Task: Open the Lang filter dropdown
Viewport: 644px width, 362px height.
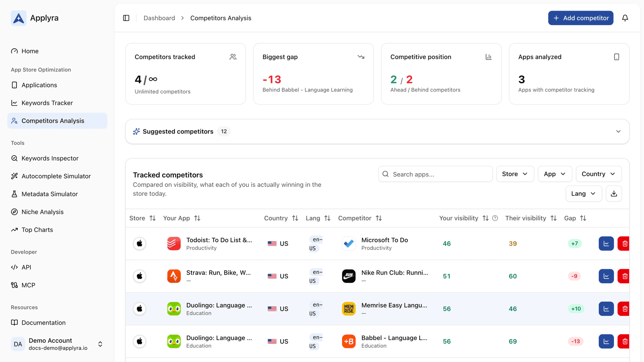Action: pyautogui.click(x=584, y=194)
